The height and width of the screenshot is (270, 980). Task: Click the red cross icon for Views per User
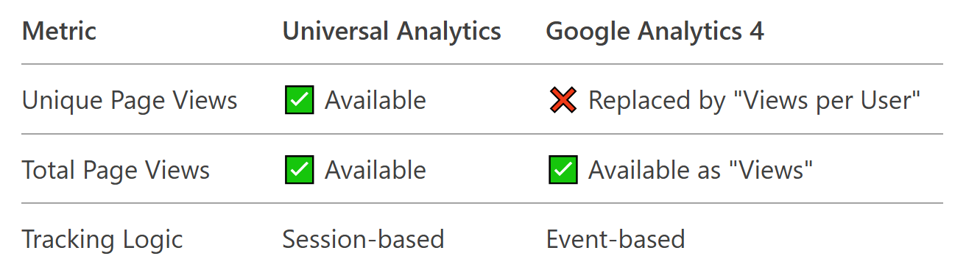(x=563, y=100)
